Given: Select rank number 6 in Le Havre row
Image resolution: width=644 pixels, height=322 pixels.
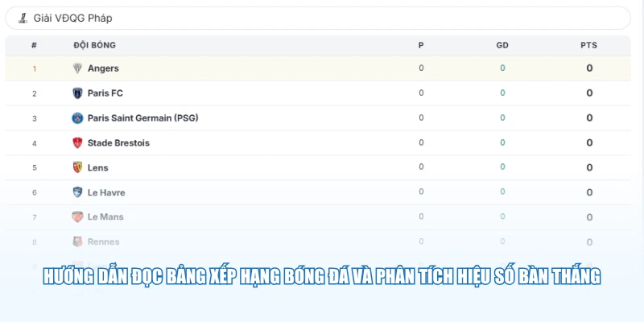Looking at the screenshot, I should (x=35, y=192).
